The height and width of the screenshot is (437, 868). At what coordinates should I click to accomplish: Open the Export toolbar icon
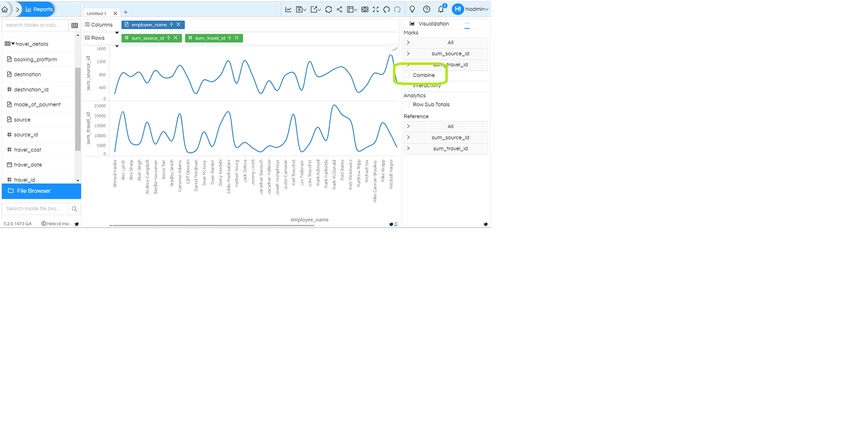click(x=315, y=9)
